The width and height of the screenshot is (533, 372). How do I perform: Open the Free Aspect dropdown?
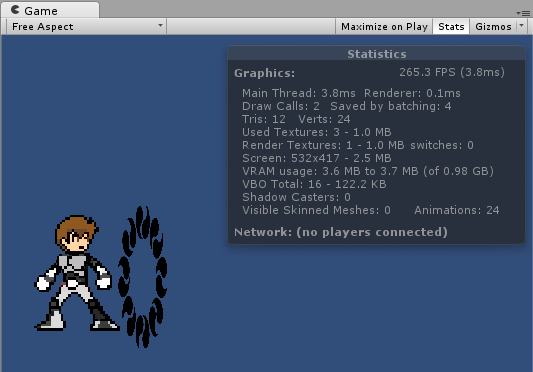86,27
